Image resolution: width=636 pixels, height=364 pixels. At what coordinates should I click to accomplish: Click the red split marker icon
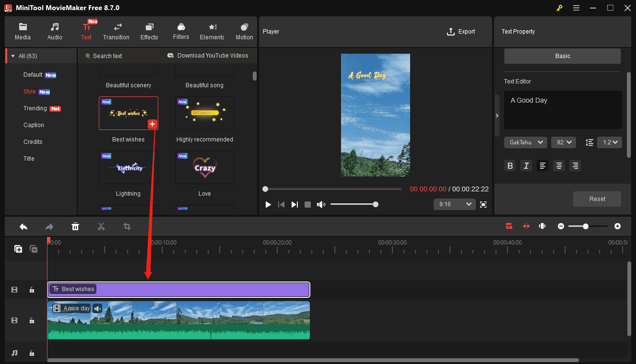pyautogui.click(x=526, y=226)
